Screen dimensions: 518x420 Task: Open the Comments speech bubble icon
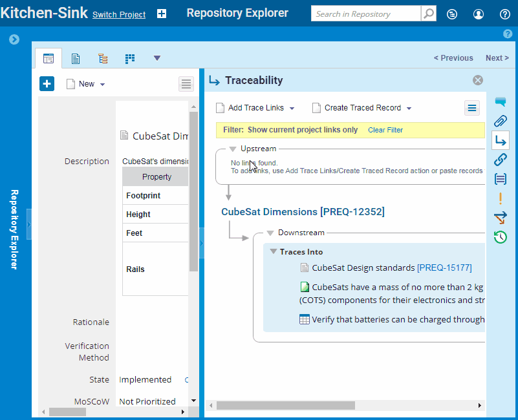[x=501, y=101]
